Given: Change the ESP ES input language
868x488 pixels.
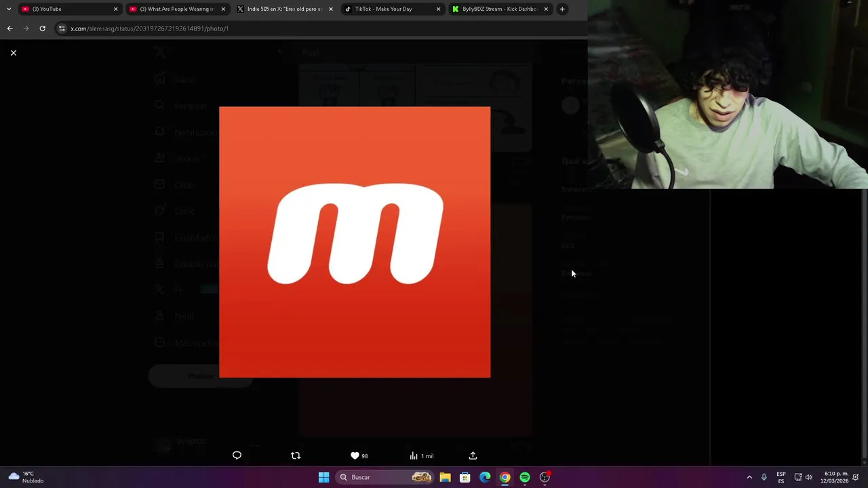Looking at the screenshot, I should coord(781,477).
